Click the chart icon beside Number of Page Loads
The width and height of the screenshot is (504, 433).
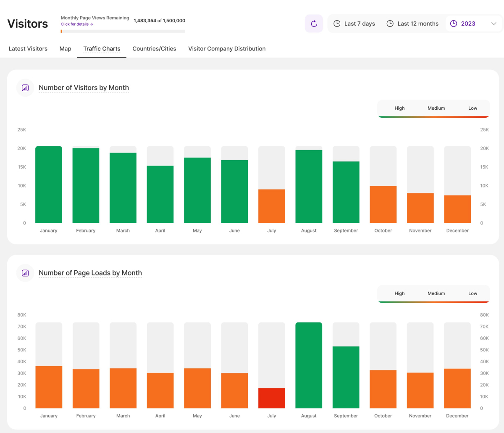(x=25, y=273)
